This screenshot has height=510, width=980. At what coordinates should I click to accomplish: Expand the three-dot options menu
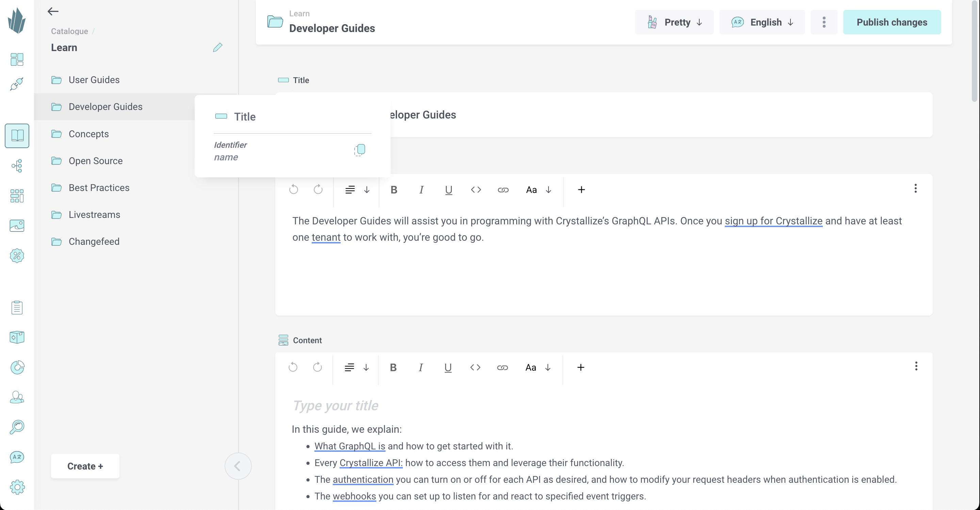(824, 22)
